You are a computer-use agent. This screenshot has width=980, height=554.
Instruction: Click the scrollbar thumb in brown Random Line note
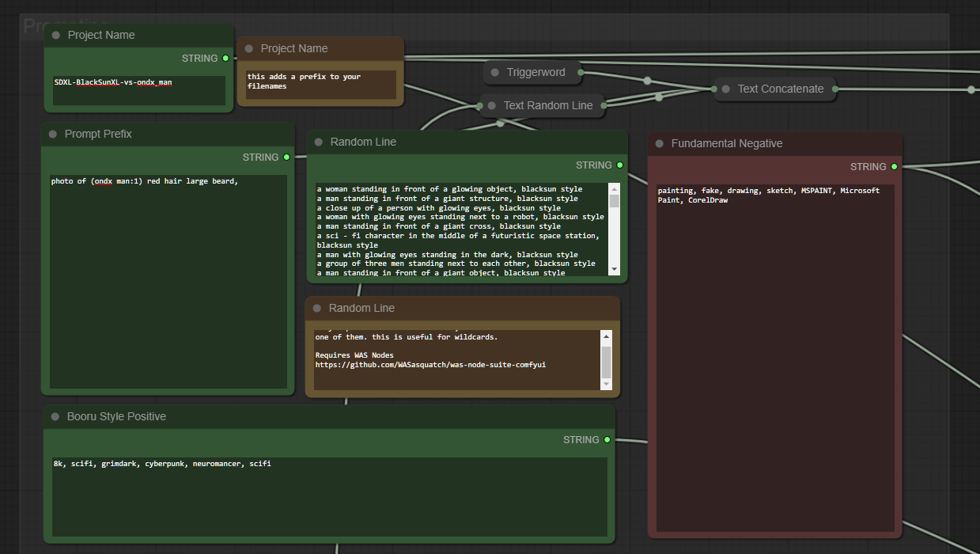tap(607, 361)
